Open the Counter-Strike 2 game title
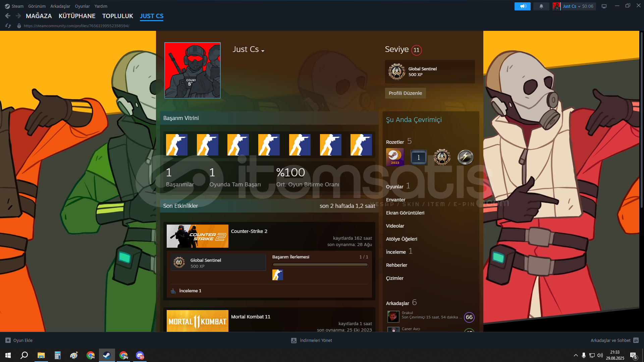This screenshot has width=644, height=362. pos(249,231)
